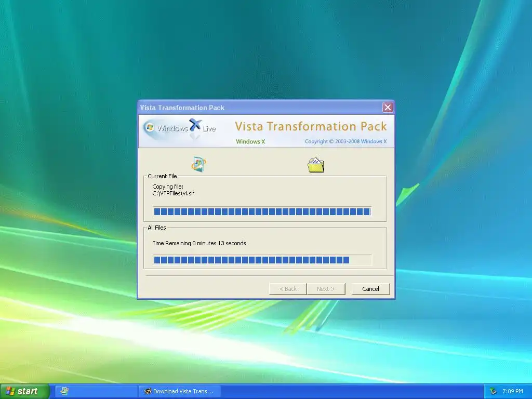Click the Copyright 2003-2008 Windows X text

[x=345, y=141]
